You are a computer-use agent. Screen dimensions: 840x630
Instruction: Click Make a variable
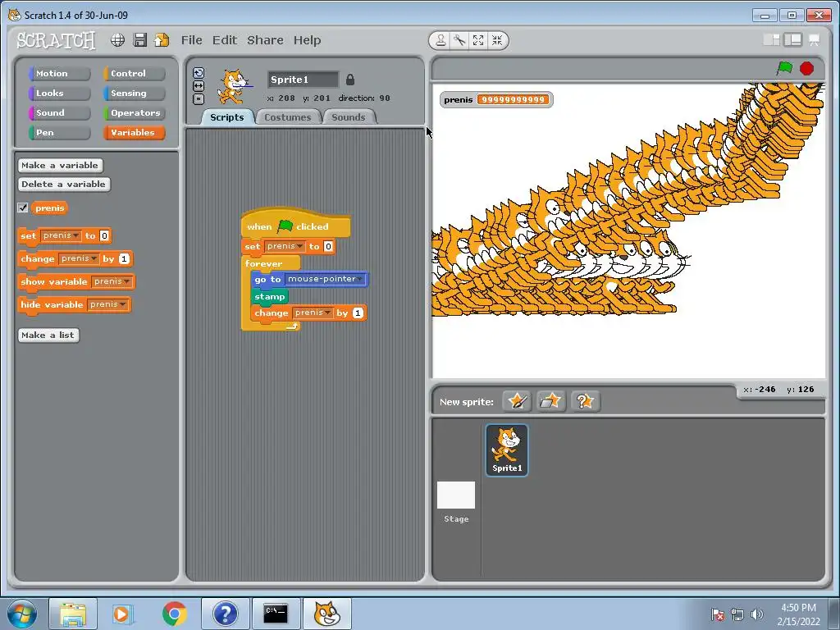point(60,166)
